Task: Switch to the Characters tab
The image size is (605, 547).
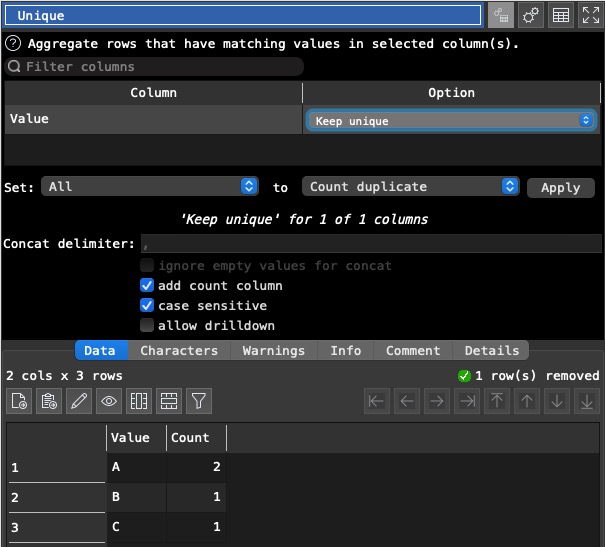Action: [x=179, y=351]
